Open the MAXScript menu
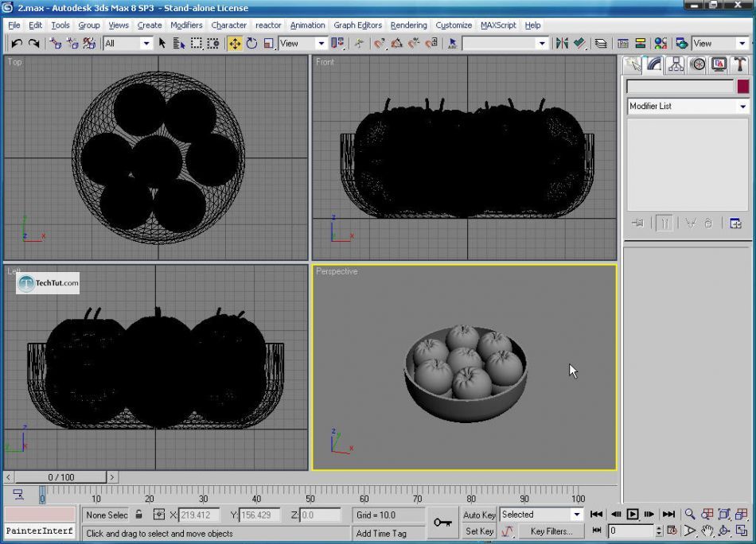Viewport: 756px width, 544px height. click(498, 25)
